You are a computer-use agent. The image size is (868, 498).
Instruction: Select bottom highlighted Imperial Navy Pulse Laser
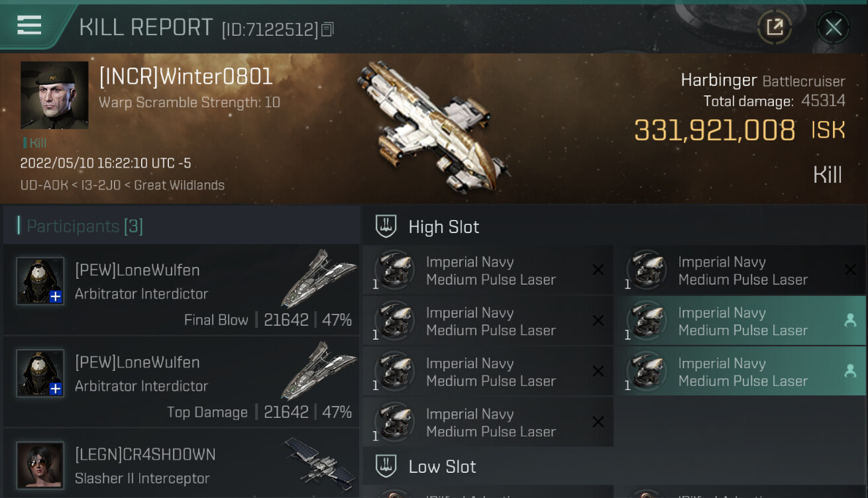tap(743, 372)
